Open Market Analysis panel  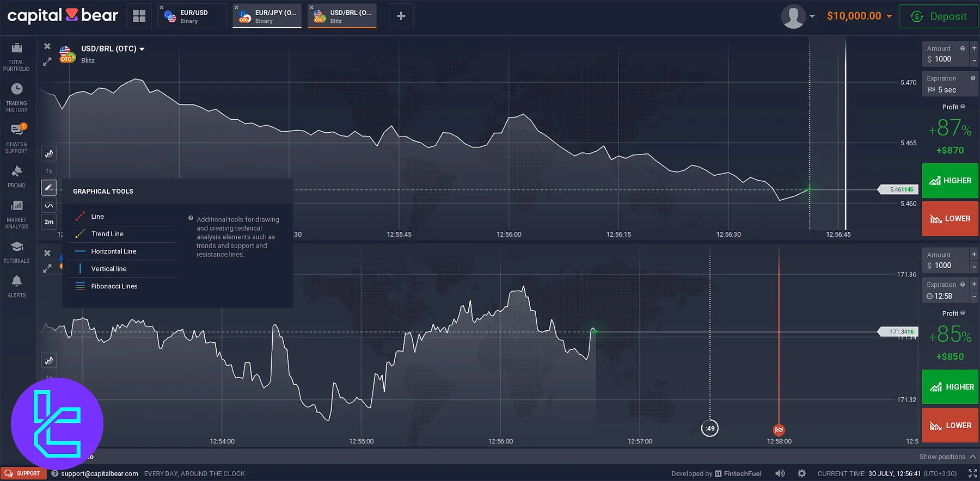tap(16, 214)
